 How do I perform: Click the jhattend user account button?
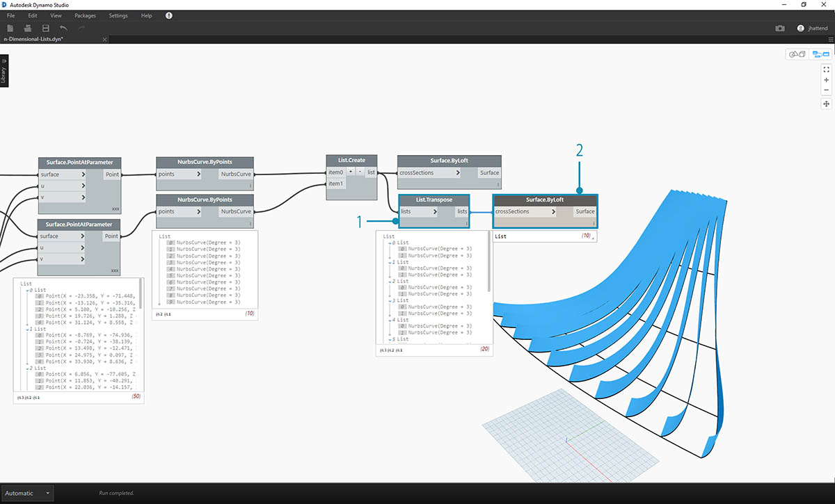812,29
